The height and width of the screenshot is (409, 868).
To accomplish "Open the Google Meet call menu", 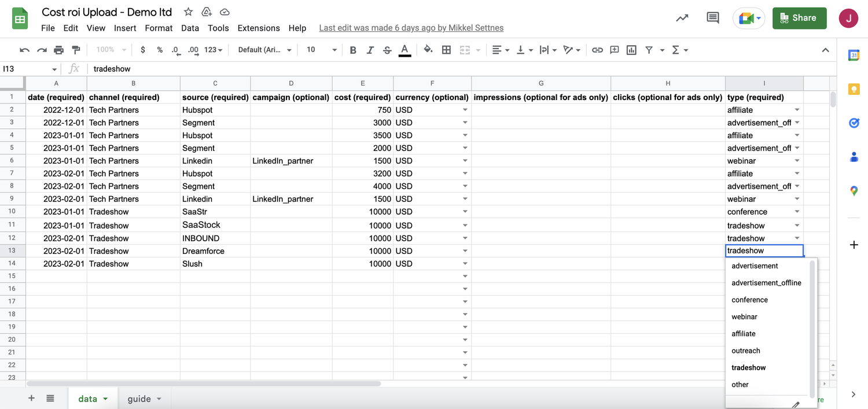I will (x=749, y=18).
